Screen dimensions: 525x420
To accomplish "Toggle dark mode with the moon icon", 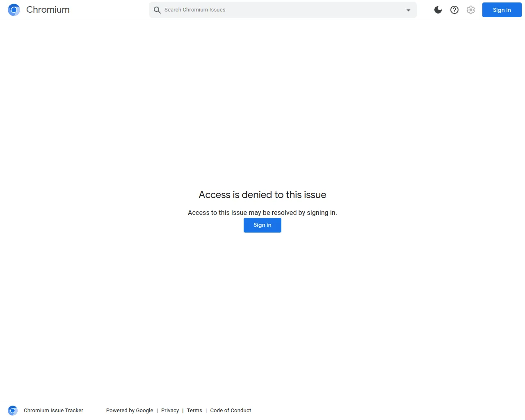I will 438,10.
